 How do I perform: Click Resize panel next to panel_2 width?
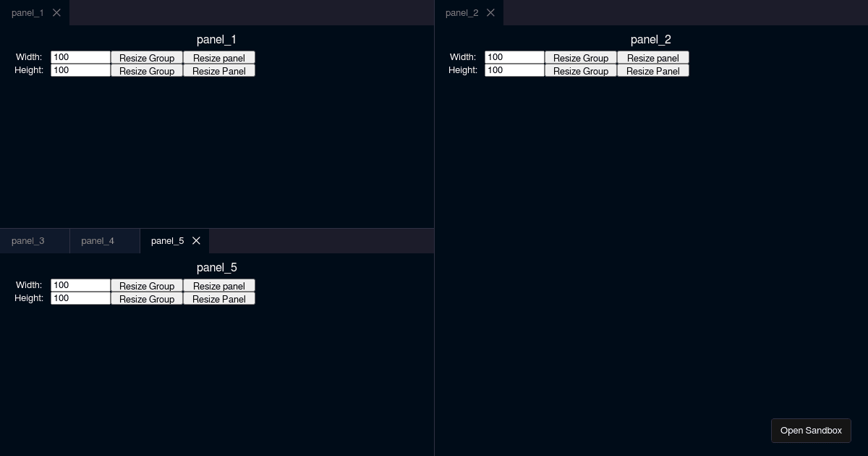(653, 58)
